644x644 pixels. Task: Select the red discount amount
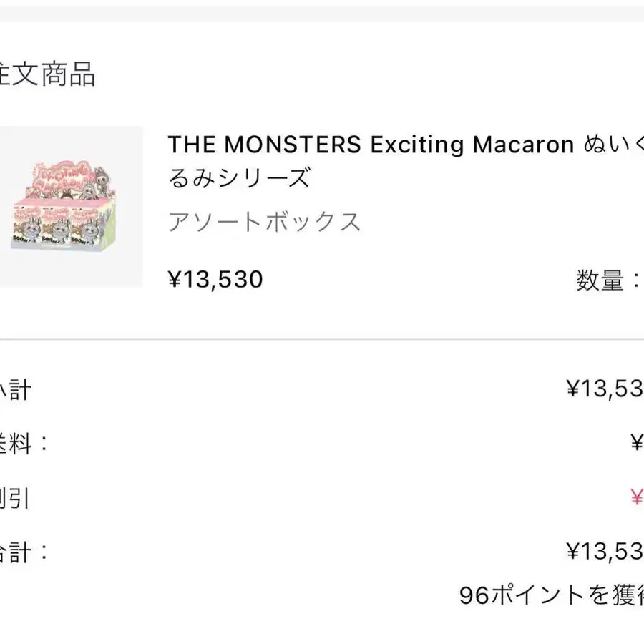click(636, 497)
